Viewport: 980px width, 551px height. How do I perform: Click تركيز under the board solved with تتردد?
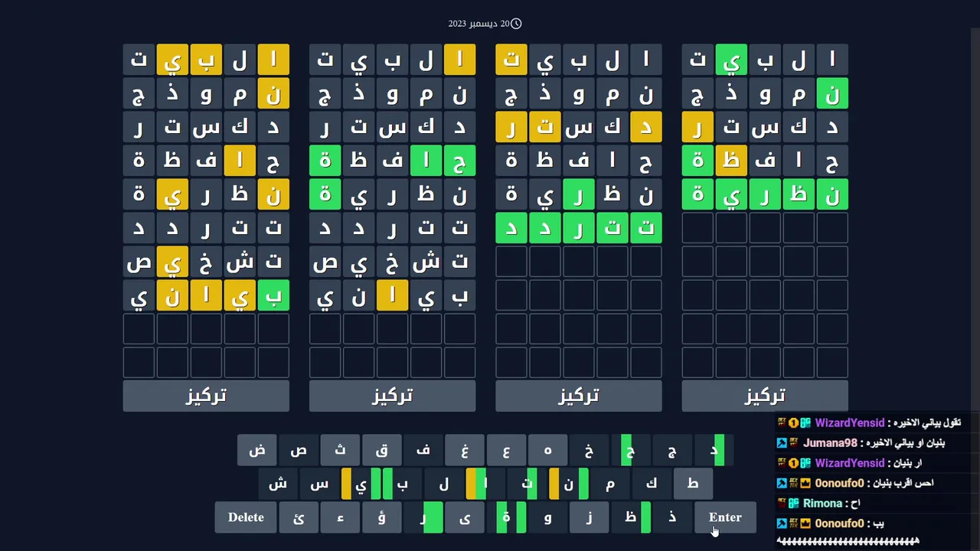[x=579, y=396]
